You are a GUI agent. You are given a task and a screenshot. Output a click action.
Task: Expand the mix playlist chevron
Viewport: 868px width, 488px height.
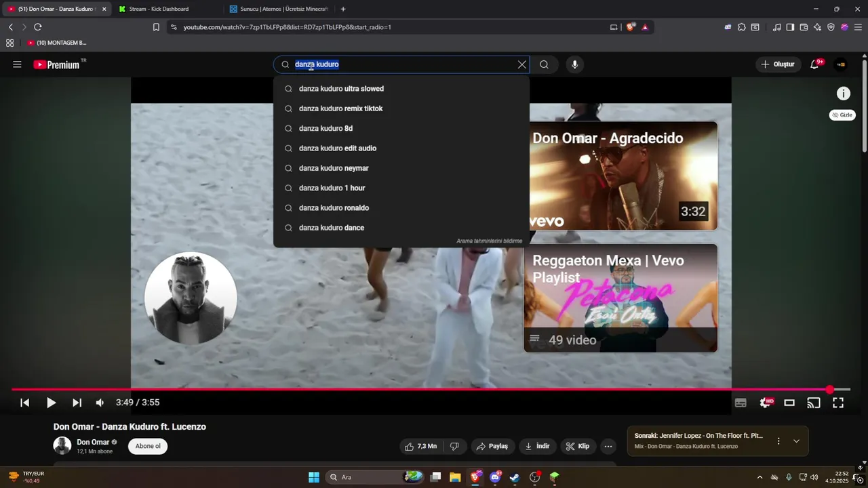[x=796, y=441]
